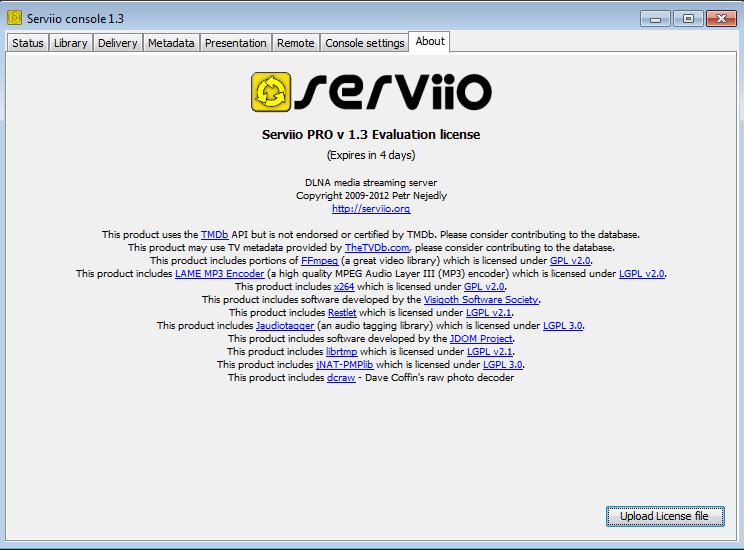Open LGPL v2.1 link on Restlet line
The image size is (744, 550).
[489, 313]
